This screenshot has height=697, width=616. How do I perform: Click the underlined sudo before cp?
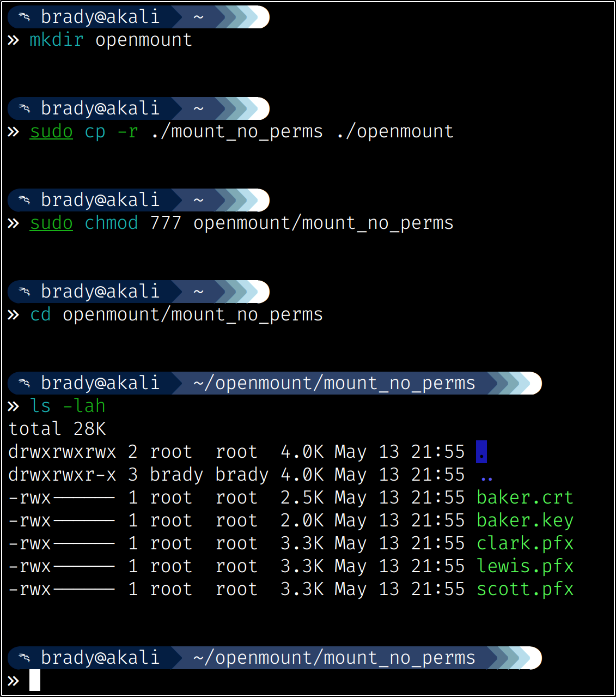tap(51, 131)
